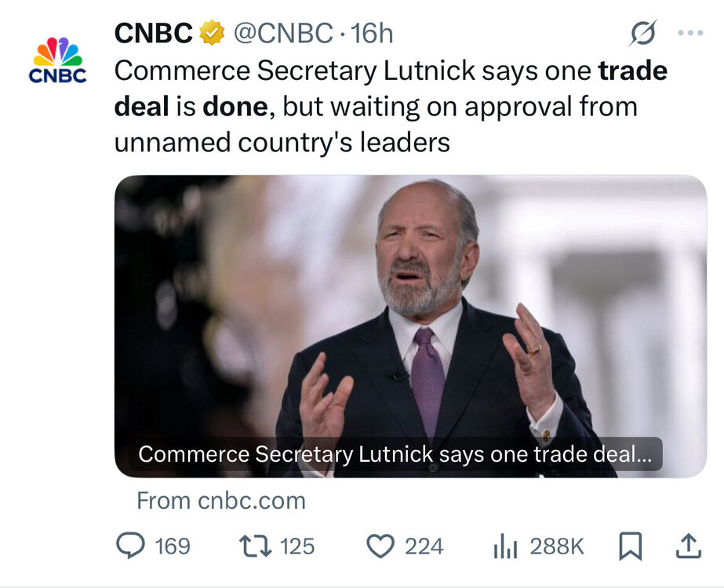Viewport: 724px width, 588px height.
Task: Click the gold verified badge
Action: click(x=212, y=33)
